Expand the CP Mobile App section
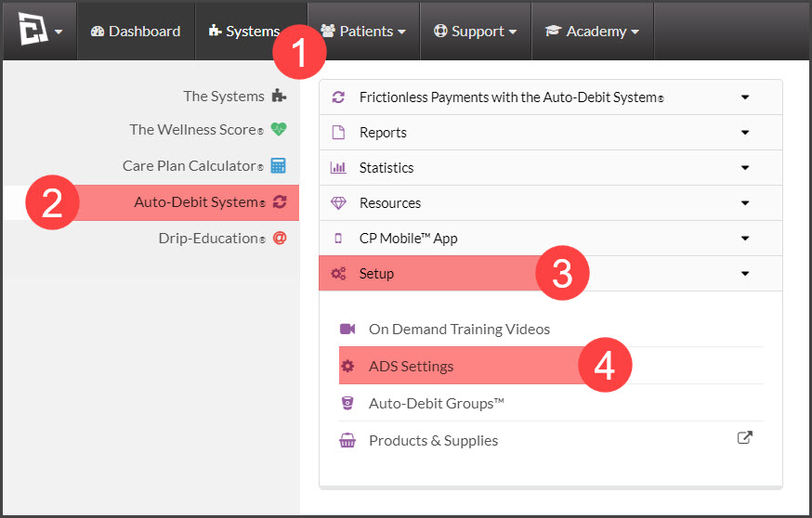Image resolution: width=812 pixels, height=518 pixels. (551, 238)
